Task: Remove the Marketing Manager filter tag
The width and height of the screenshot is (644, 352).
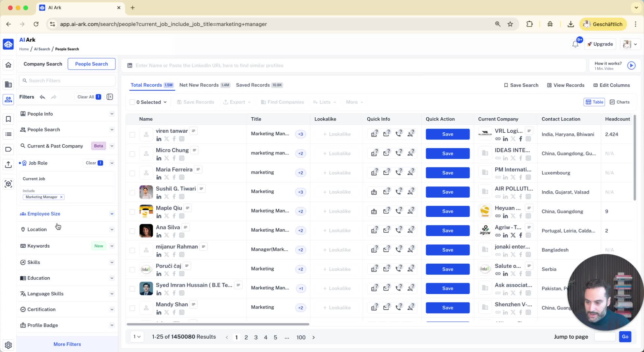Action: pyautogui.click(x=61, y=197)
